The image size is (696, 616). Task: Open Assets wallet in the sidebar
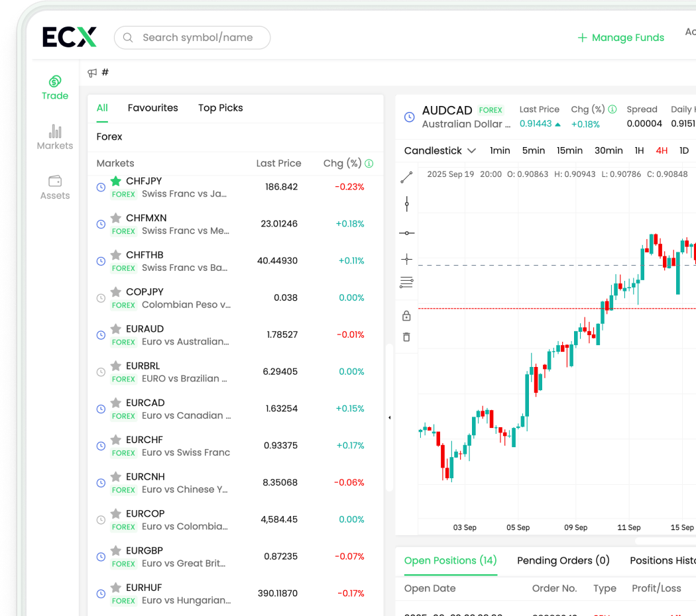tap(55, 187)
